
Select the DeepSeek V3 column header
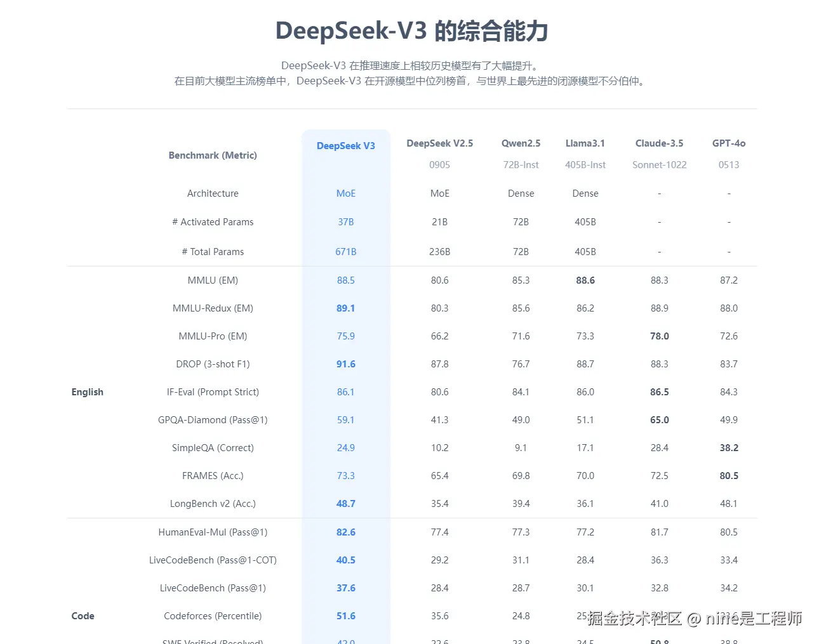345,145
